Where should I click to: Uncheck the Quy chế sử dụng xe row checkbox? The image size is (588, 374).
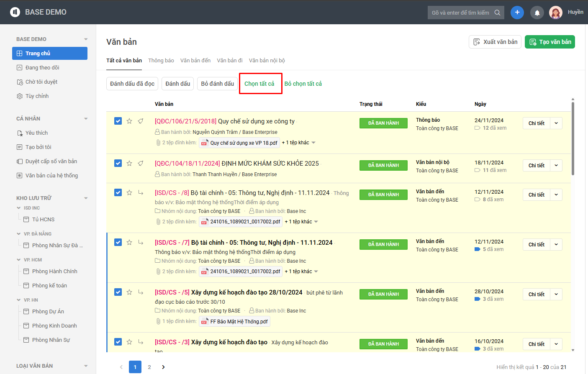click(x=118, y=121)
